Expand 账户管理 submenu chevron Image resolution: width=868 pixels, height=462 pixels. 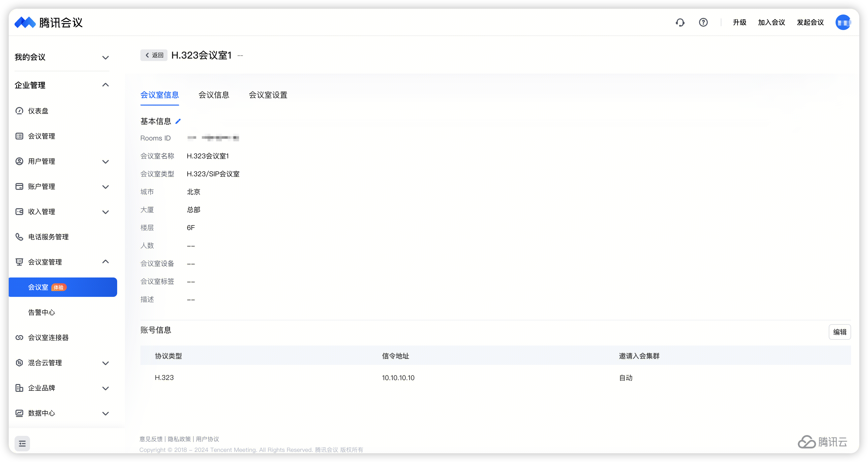click(106, 187)
